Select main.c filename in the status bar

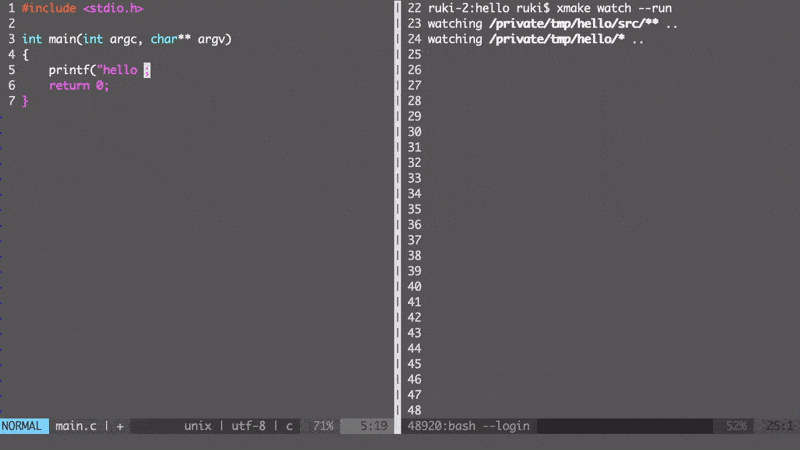point(76,426)
